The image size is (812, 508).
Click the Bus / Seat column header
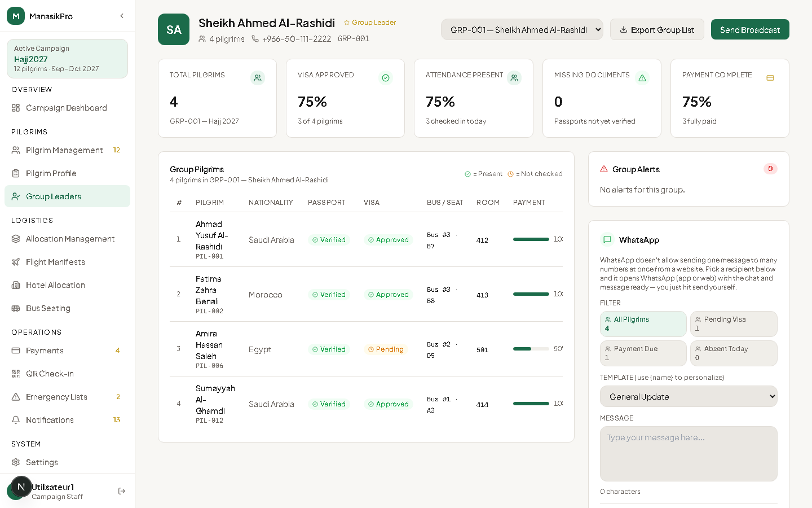pos(445,203)
